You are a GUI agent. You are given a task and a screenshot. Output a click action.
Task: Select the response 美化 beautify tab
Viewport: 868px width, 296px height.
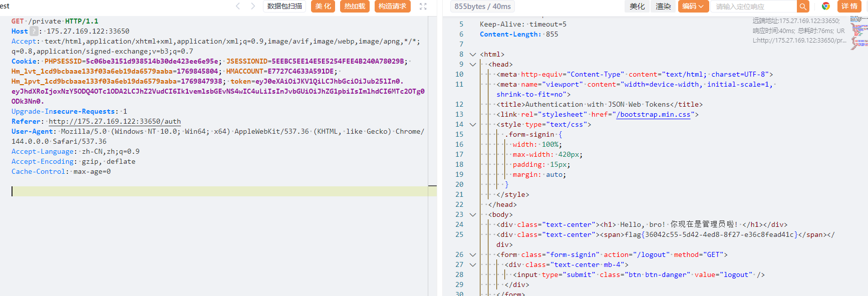[637, 7]
